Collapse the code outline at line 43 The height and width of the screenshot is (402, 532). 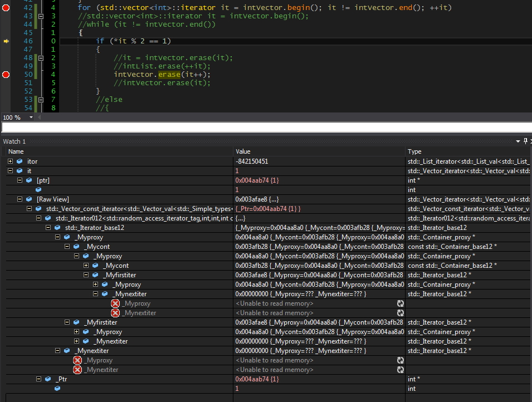coord(41,16)
